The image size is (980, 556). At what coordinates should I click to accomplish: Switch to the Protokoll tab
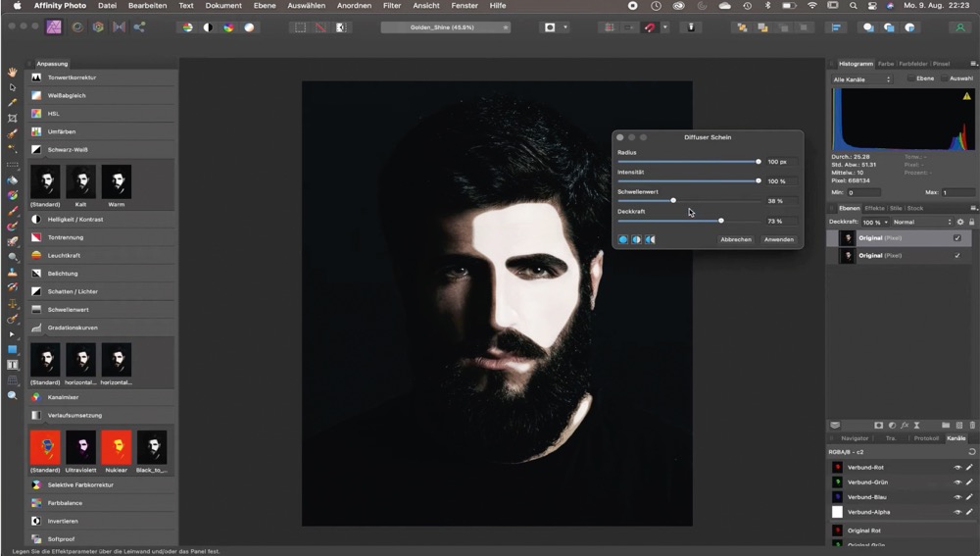click(x=926, y=438)
